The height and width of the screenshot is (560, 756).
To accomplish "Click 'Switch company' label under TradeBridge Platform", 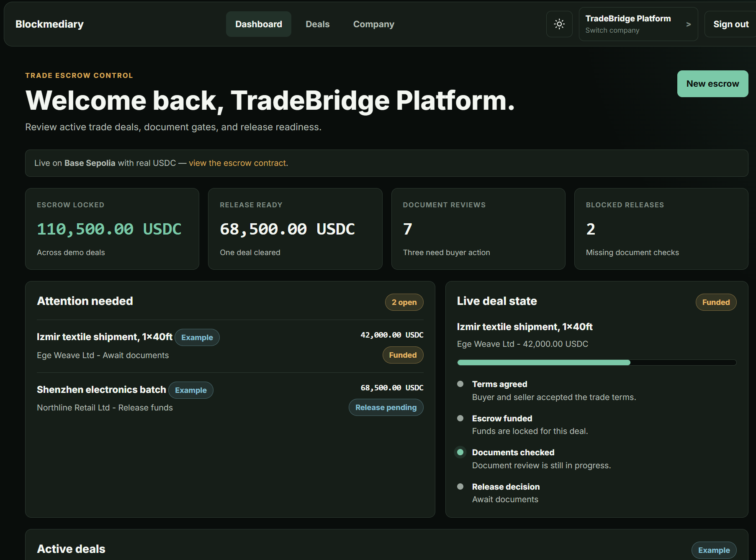I will (612, 30).
